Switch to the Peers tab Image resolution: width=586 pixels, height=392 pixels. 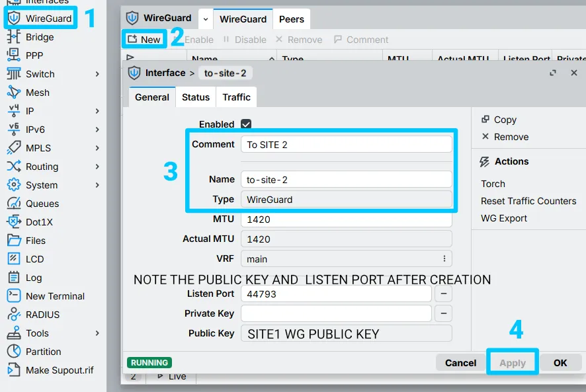pyautogui.click(x=292, y=19)
